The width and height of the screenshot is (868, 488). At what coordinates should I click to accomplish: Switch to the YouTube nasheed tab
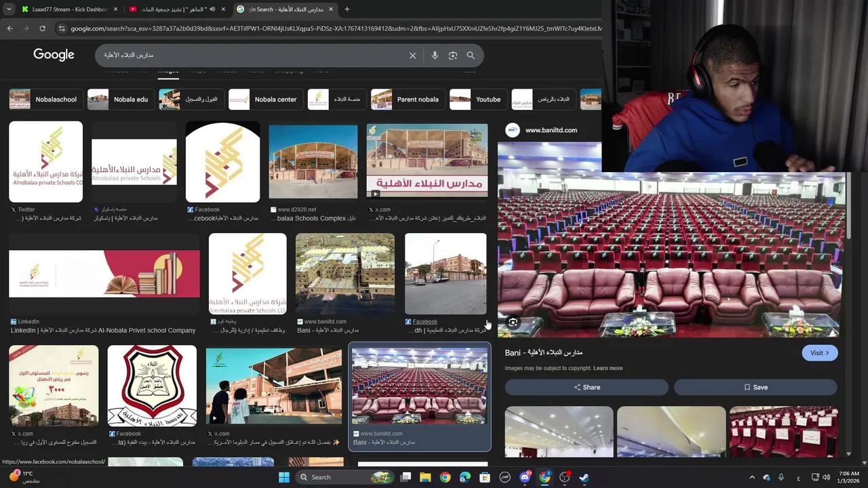coord(177,9)
